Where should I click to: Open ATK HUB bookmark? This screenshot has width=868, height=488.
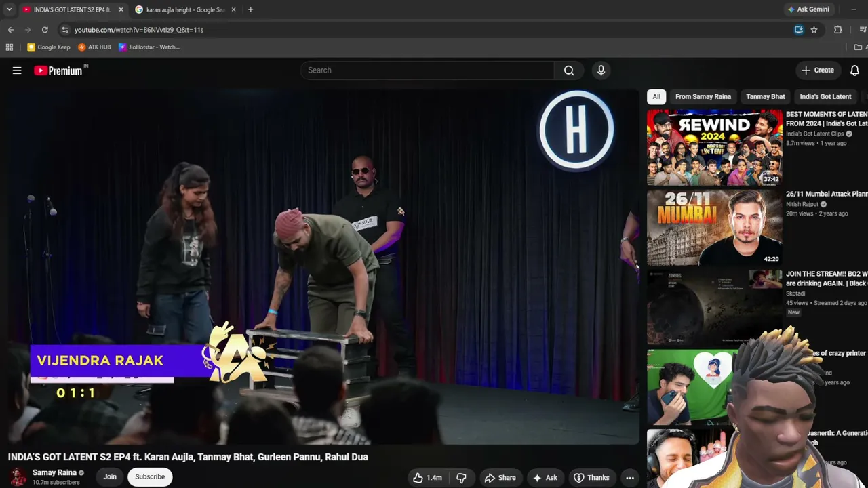click(94, 47)
